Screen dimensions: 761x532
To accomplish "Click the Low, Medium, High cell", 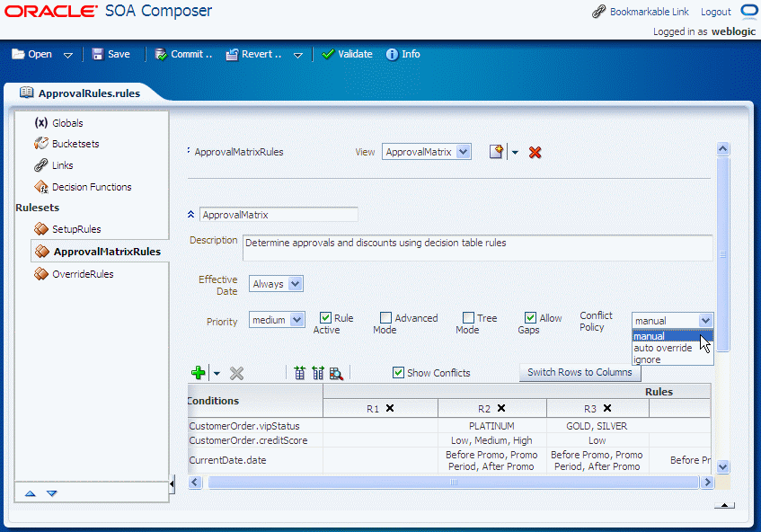I will tap(492, 440).
